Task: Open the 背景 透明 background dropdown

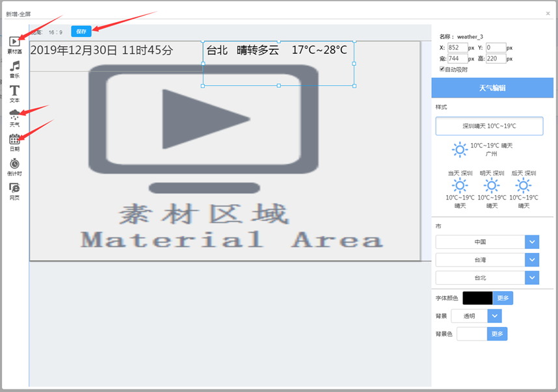Action: (x=494, y=316)
